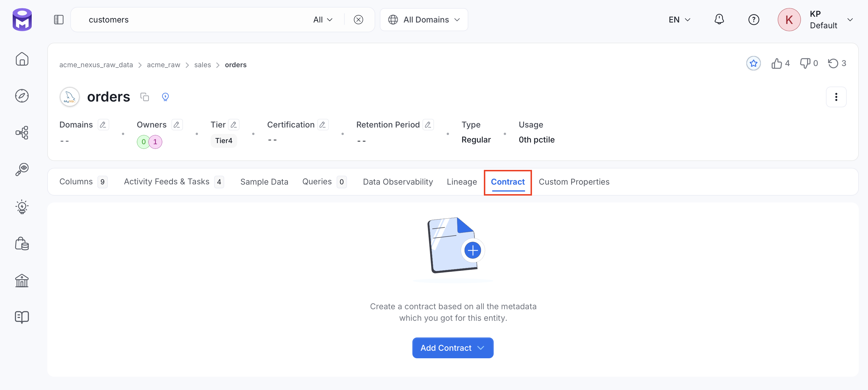Edit the Retention Period field
This screenshot has width=868, height=390.
click(x=428, y=125)
